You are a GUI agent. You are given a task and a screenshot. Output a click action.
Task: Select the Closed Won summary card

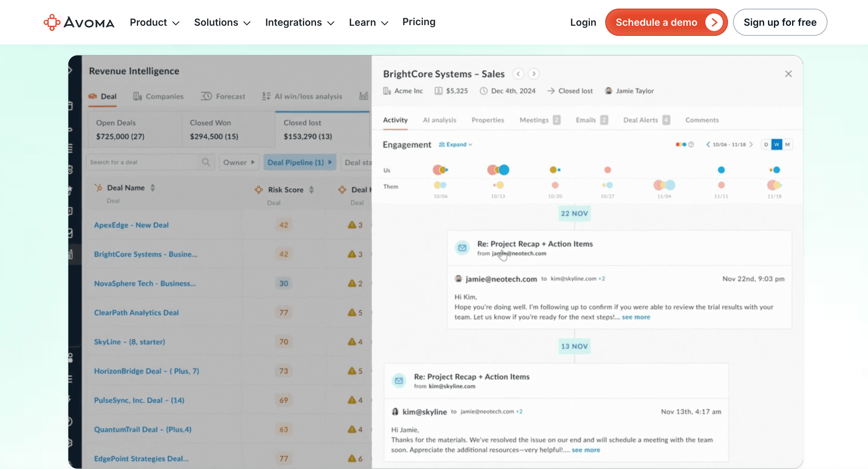click(228, 129)
